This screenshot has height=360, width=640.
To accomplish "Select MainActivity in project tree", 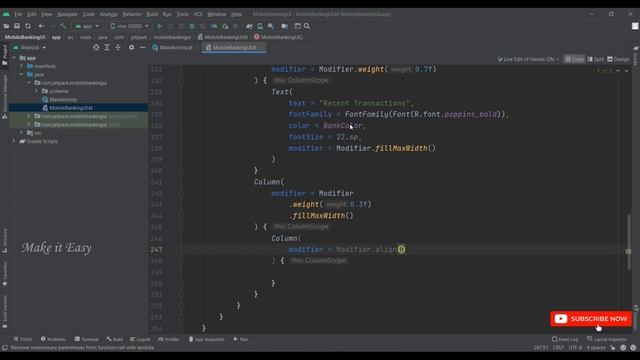I will point(63,100).
